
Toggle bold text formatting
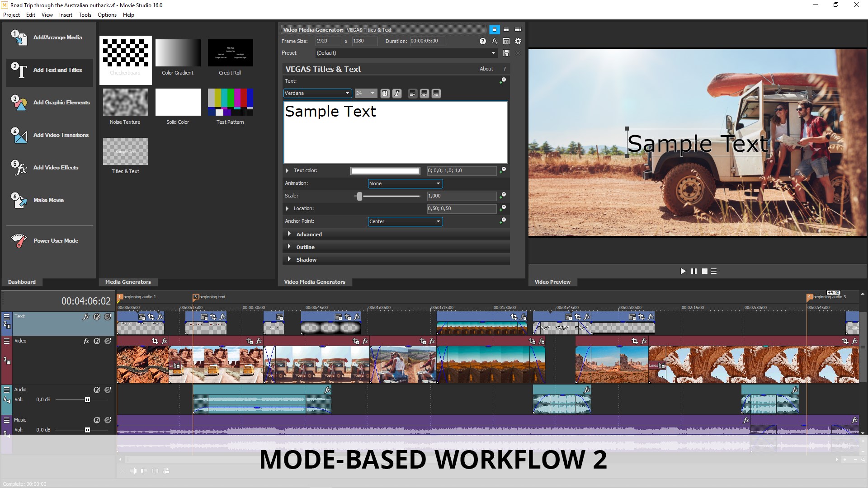point(385,94)
